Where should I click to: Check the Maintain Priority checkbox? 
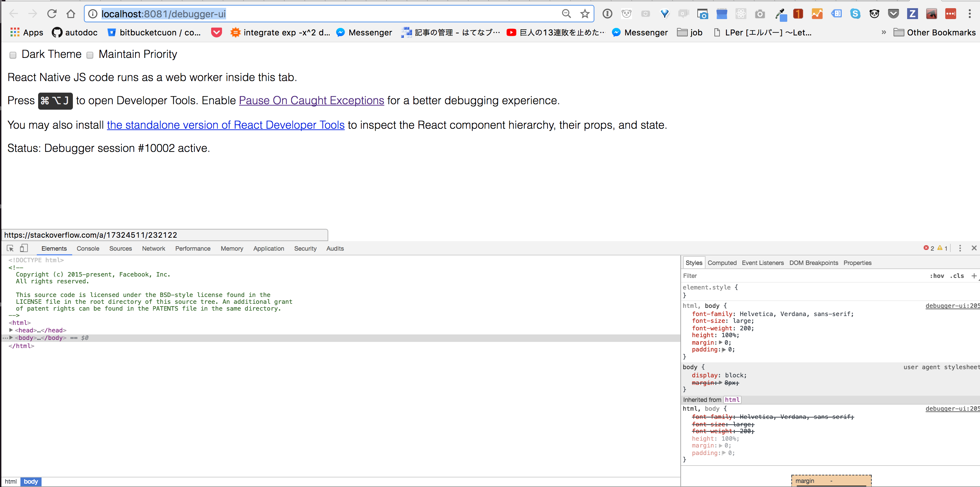[x=90, y=55]
